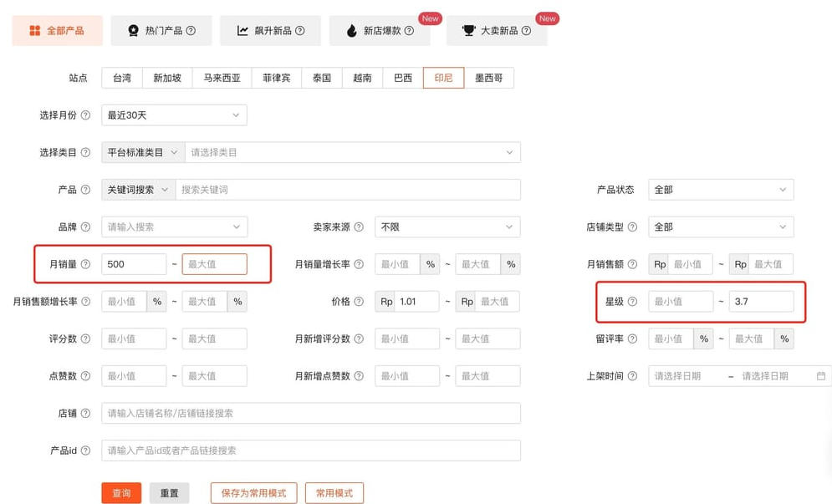Screen dimensions: 832x504
Task: Click the 月销量 minimum field with 500
Action: 134,264
